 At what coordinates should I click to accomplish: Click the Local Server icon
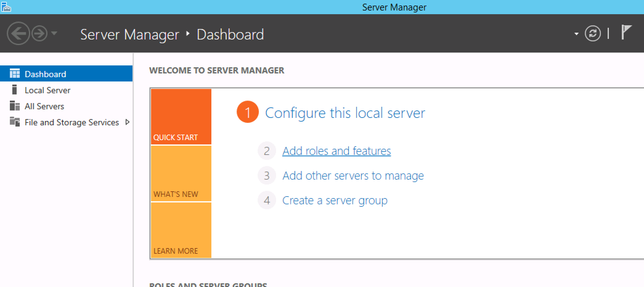click(14, 90)
